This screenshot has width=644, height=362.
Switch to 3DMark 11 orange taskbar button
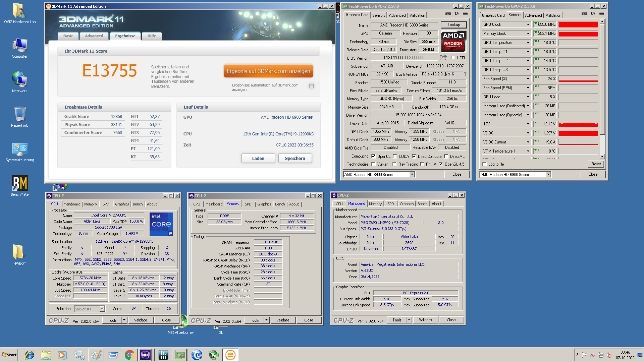click(x=230, y=355)
